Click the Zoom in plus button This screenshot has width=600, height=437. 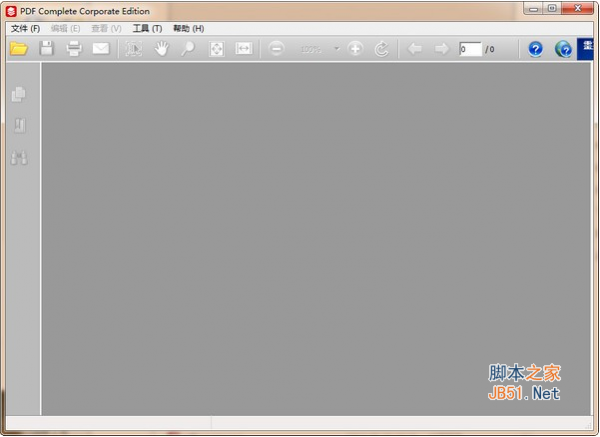click(355, 49)
